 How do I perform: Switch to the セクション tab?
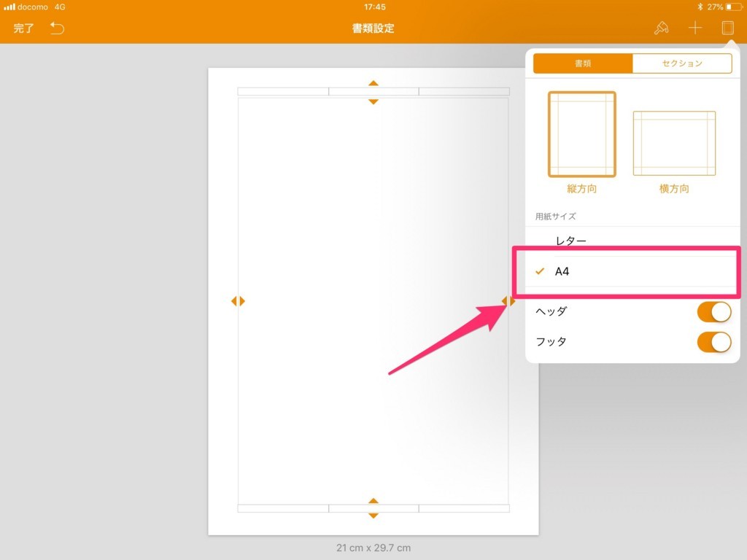tap(682, 63)
